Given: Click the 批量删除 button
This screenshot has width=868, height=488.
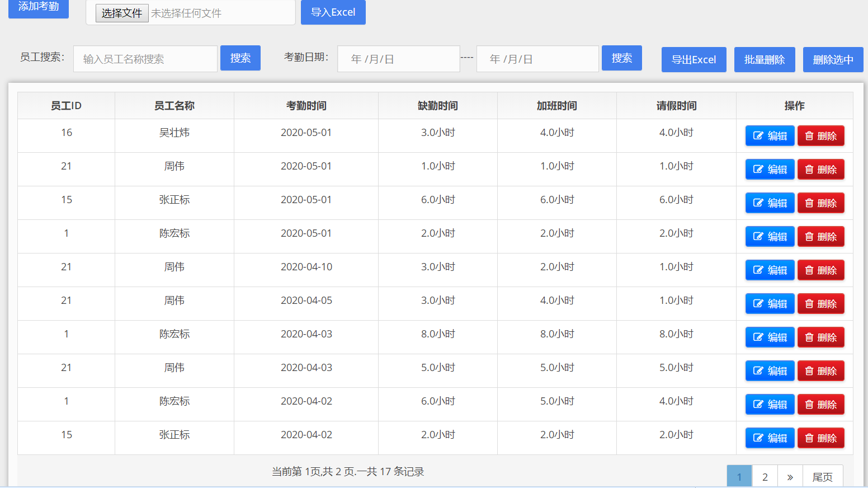Looking at the screenshot, I should pyautogui.click(x=765, y=59).
